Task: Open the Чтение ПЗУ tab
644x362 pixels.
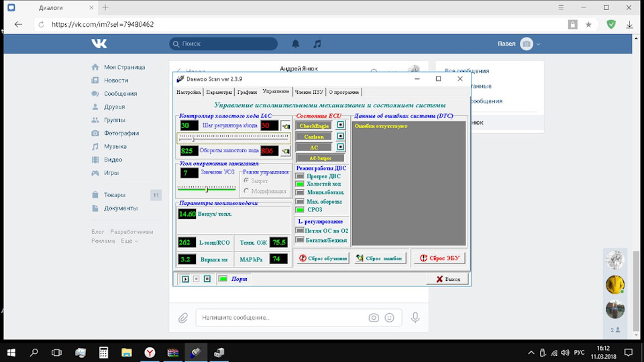Action: tap(309, 92)
